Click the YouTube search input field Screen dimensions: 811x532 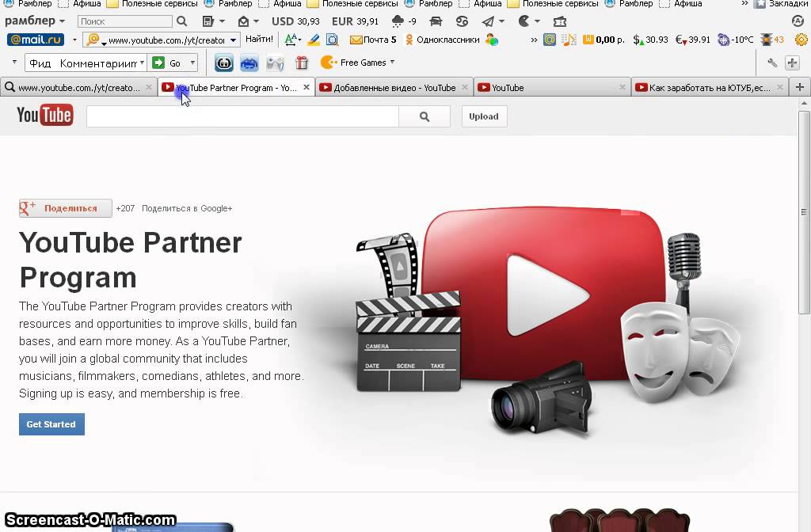coord(242,116)
